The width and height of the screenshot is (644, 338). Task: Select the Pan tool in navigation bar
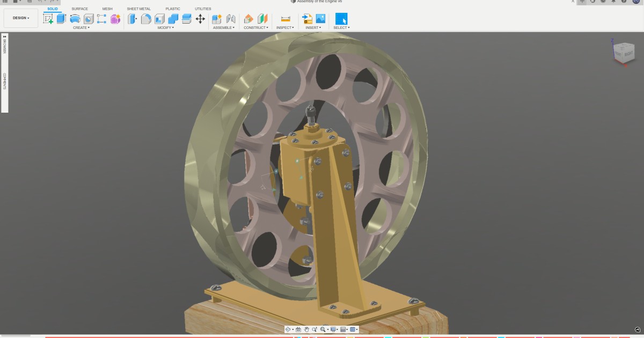coord(306,329)
